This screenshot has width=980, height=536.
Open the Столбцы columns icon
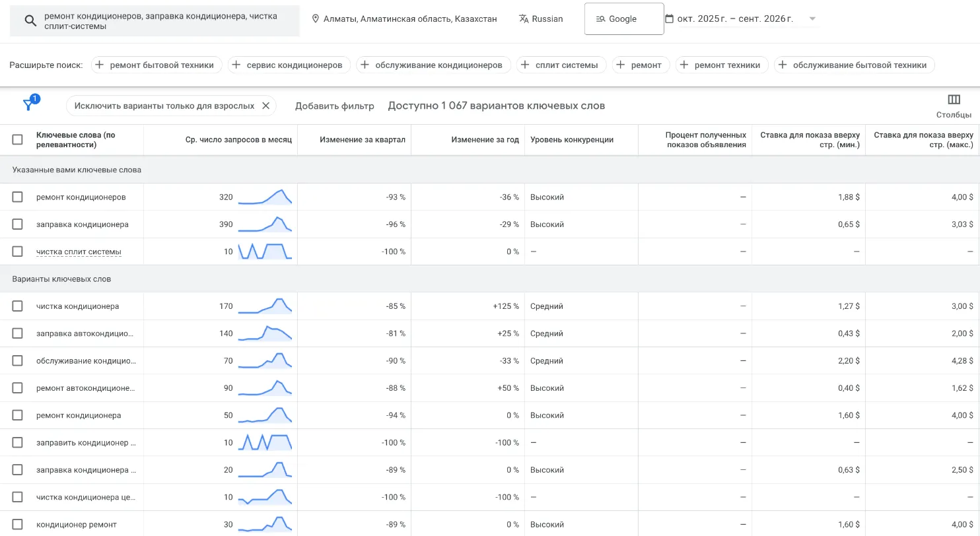pyautogui.click(x=954, y=100)
